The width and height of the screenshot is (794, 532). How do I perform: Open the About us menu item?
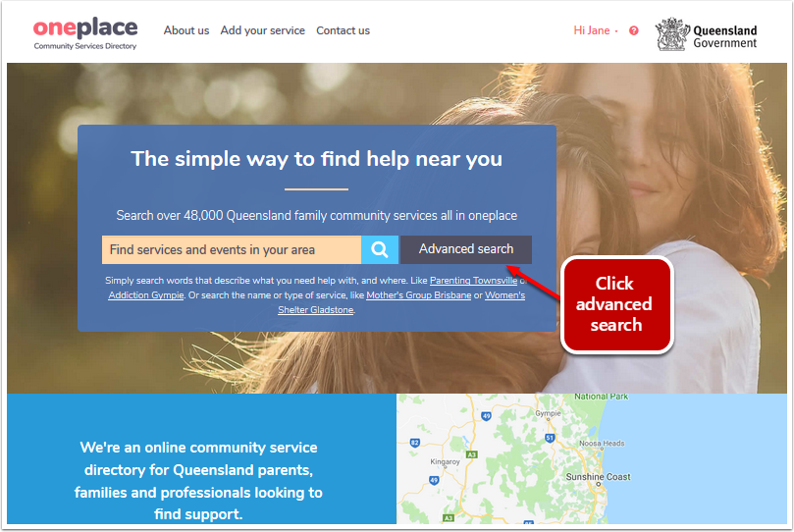coord(186,30)
